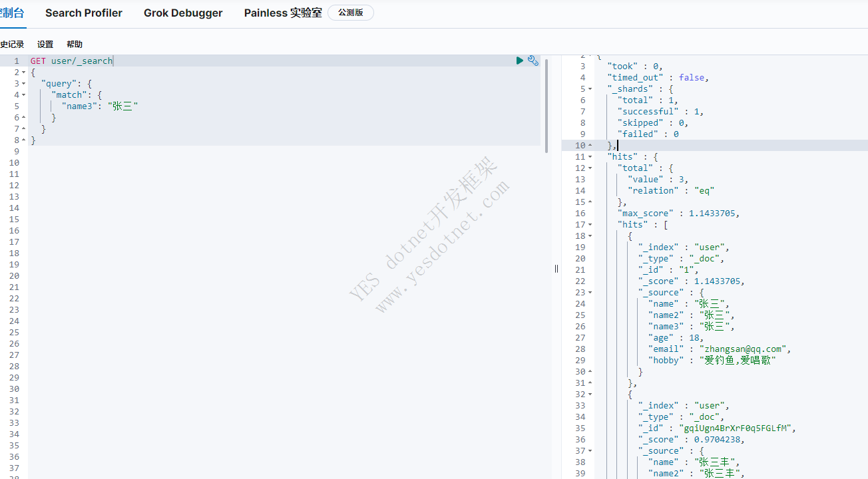Screen dimensions: 868x479
Task: Click the "took" : 0 response line
Action: point(635,66)
